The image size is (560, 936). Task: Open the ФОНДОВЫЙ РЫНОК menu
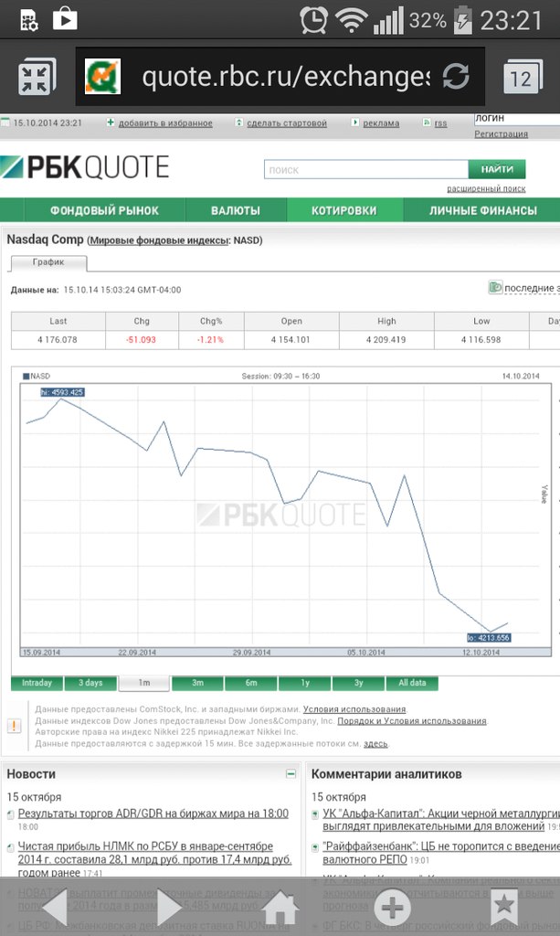coord(104,210)
